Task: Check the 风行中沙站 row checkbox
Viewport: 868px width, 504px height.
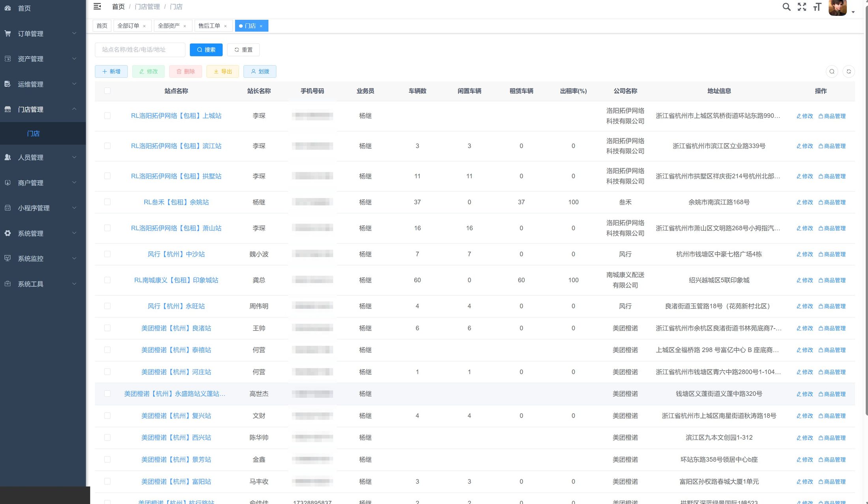Action: click(x=107, y=254)
